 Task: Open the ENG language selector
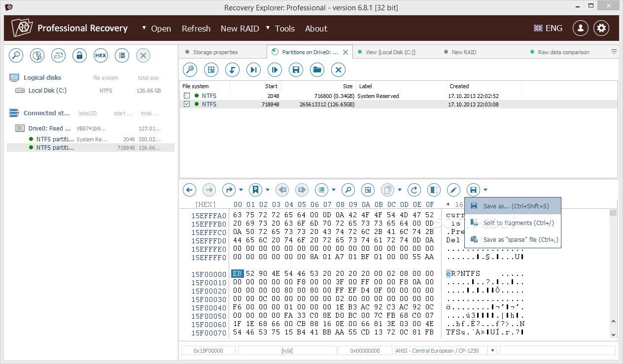pyautogui.click(x=548, y=28)
